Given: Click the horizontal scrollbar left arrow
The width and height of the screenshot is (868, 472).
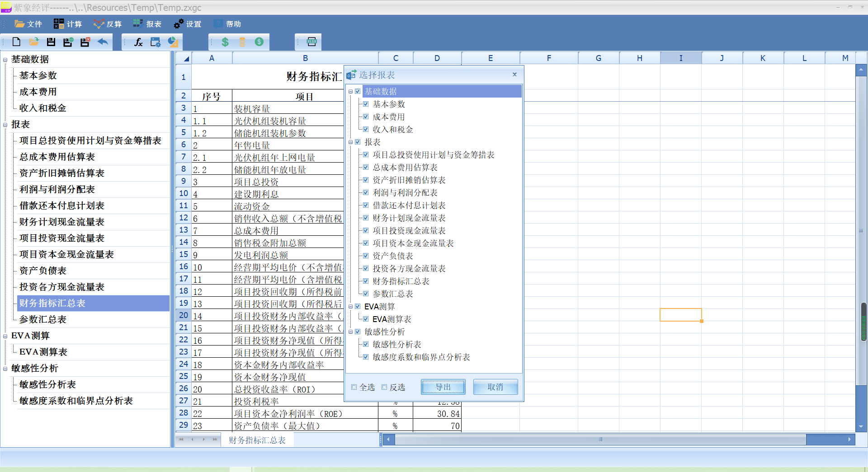Looking at the screenshot, I should point(388,439).
